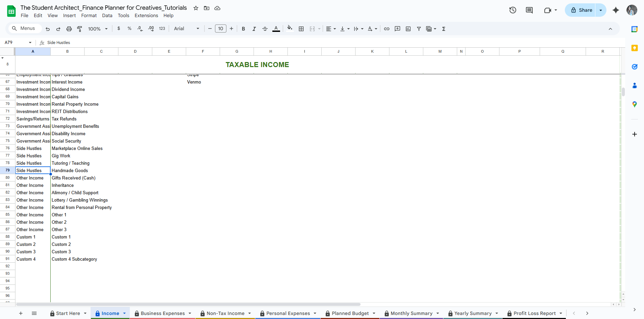This screenshot has height=319, width=644.
Task: Open vertical align dropdown
Action: point(345,29)
